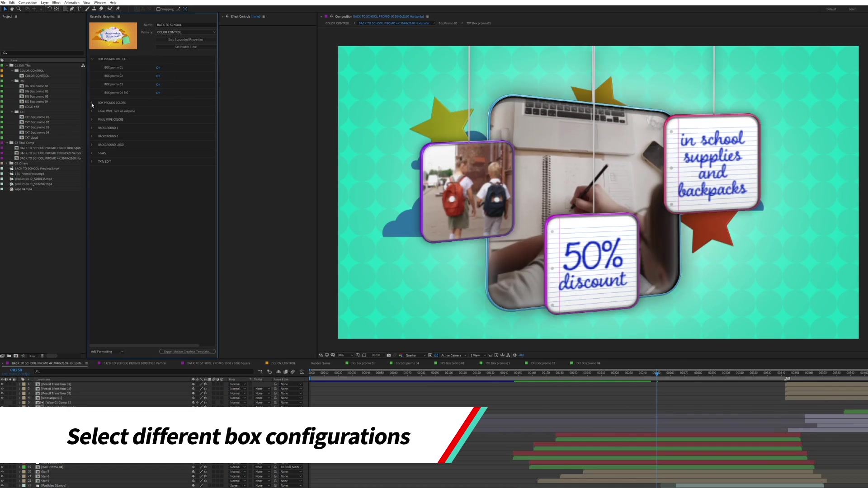Viewport: 868px width, 488px height.
Task: Open the Quarter resolution dropdown
Action: tap(416, 355)
